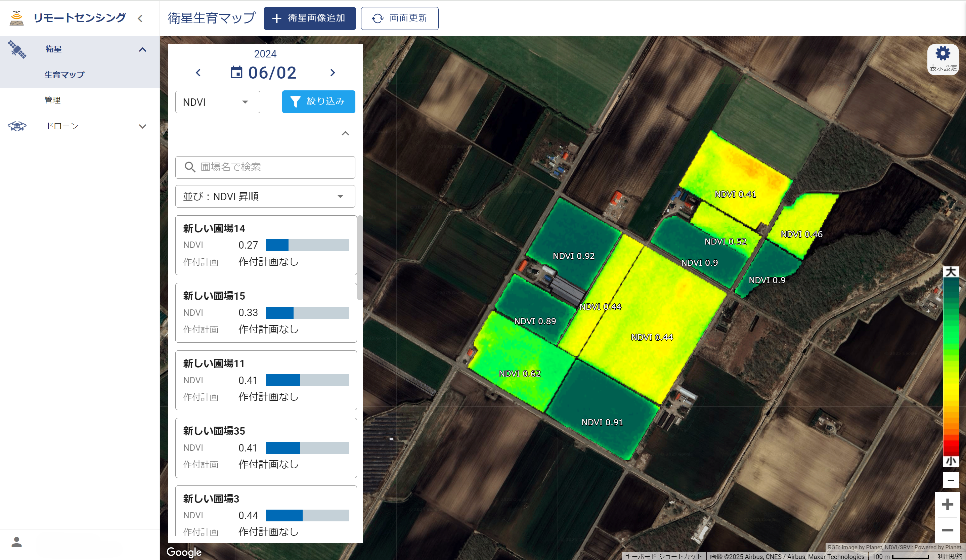Click the 絞り込み filter button
The width and height of the screenshot is (966, 560).
pyautogui.click(x=318, y=101)
